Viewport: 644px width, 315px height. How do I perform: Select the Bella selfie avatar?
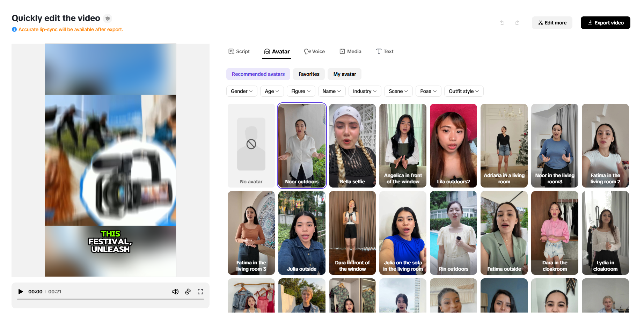tap(352, 146)
